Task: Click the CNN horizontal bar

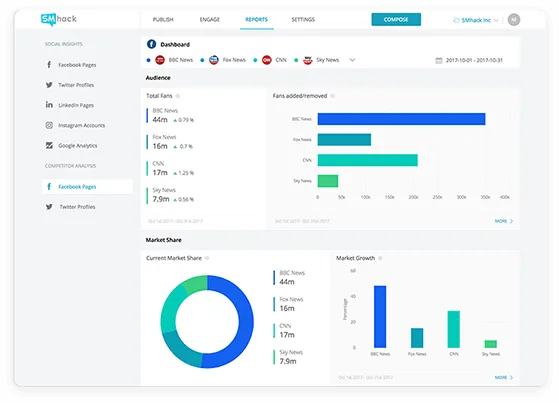Action: tap(368, 160)
